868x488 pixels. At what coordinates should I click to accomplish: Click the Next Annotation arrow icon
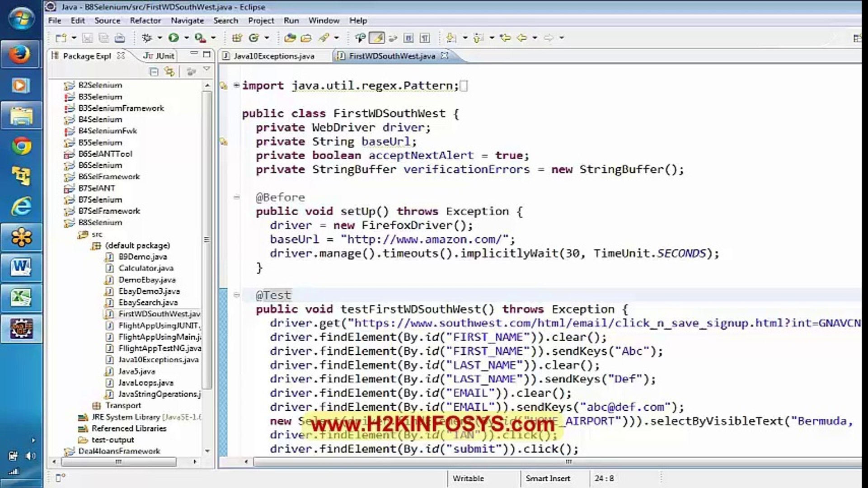(451, 38)
